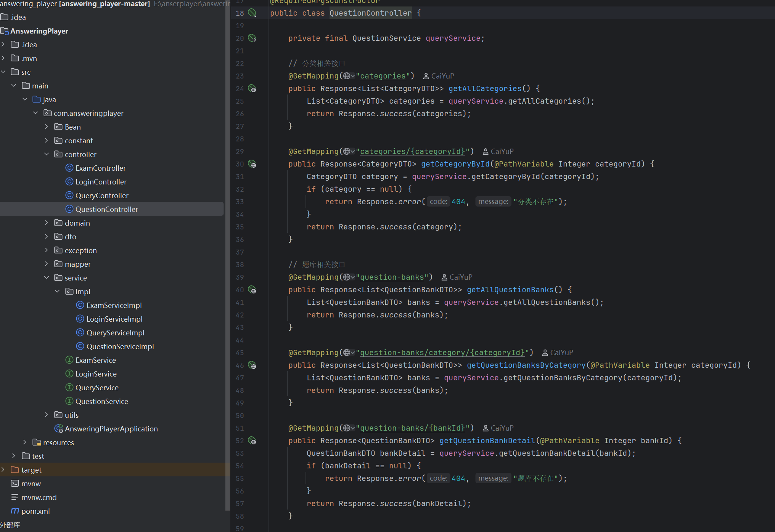This screenshot has height=532, width=775.
Task: Open the AnsweringPlayerApplication class icon
Action: tap(58, 429)
